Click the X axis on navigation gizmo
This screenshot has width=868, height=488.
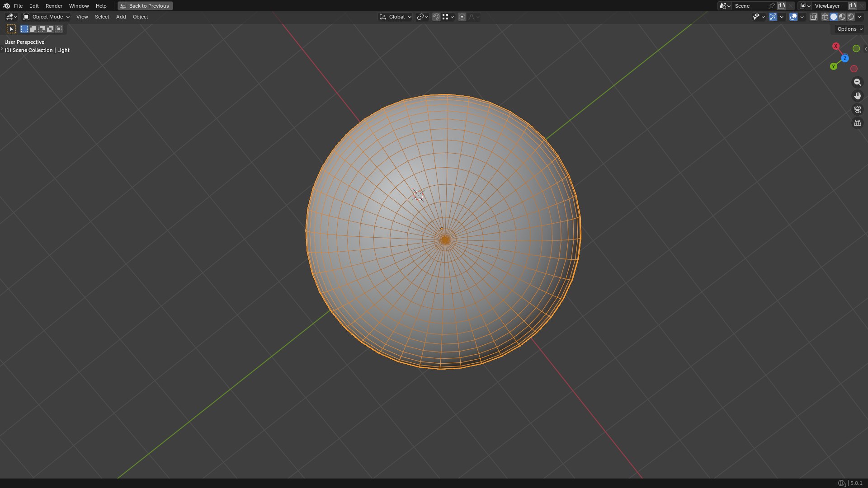[836, 46]
